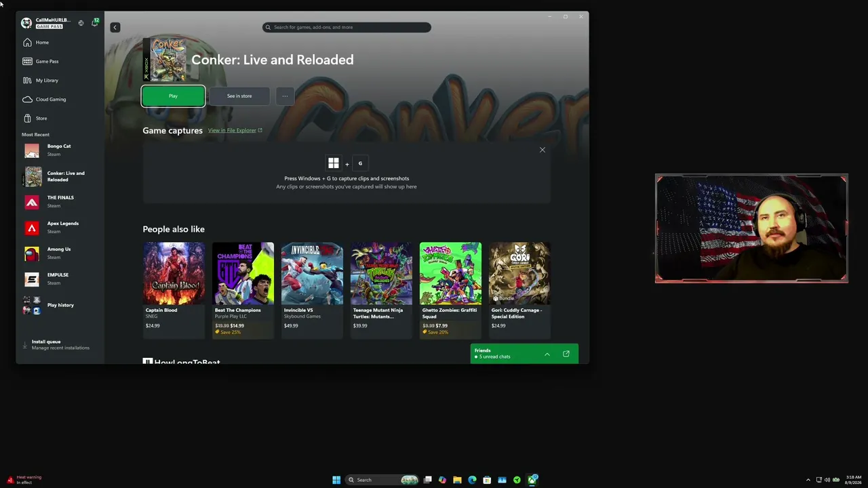Screen dimensions: 868x488
Task: Show hidden system tray icons
Action: pyautogui.click(x=808, y=480)
